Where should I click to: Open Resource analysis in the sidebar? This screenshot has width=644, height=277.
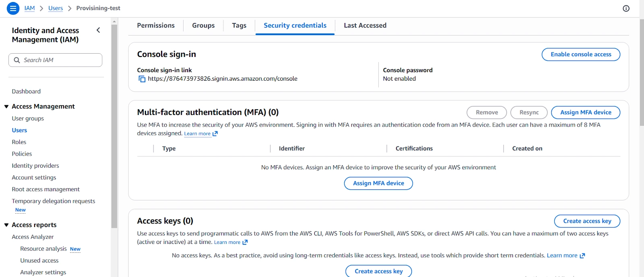[43, 249]
